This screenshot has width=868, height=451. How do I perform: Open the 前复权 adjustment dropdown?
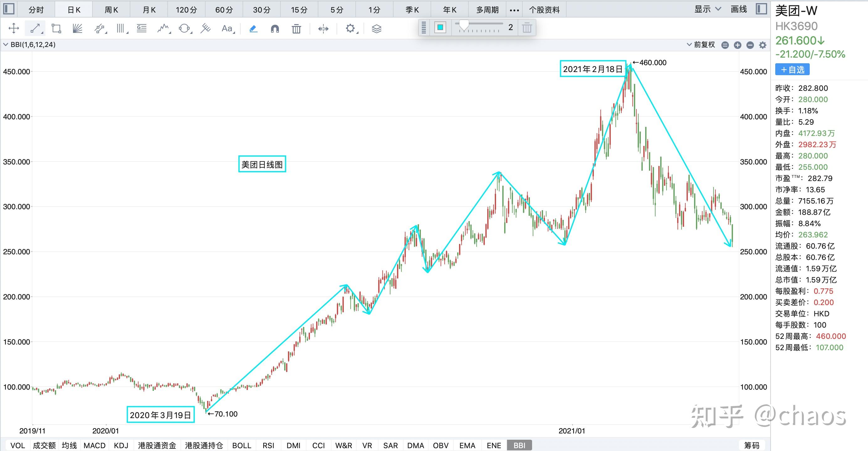coord(701,44)
